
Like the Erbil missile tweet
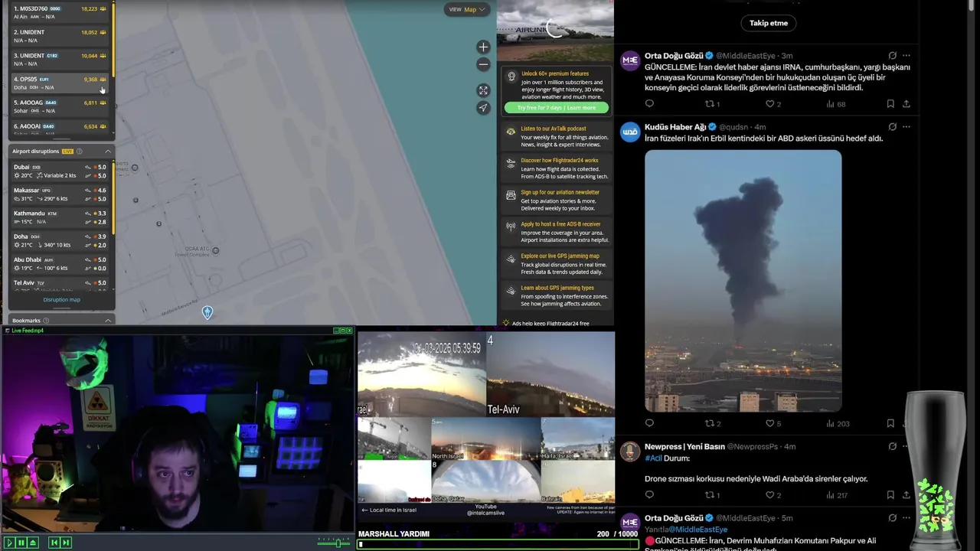[x=770, y=423]
